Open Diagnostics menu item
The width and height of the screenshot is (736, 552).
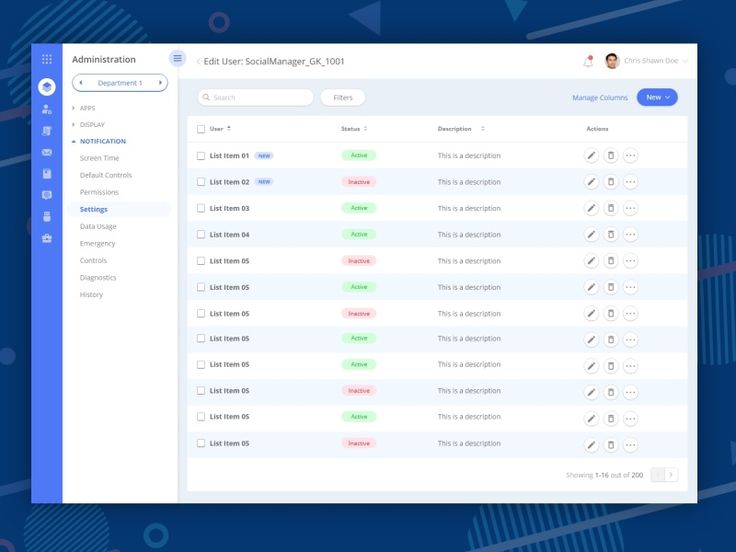(x=98, y=277)
